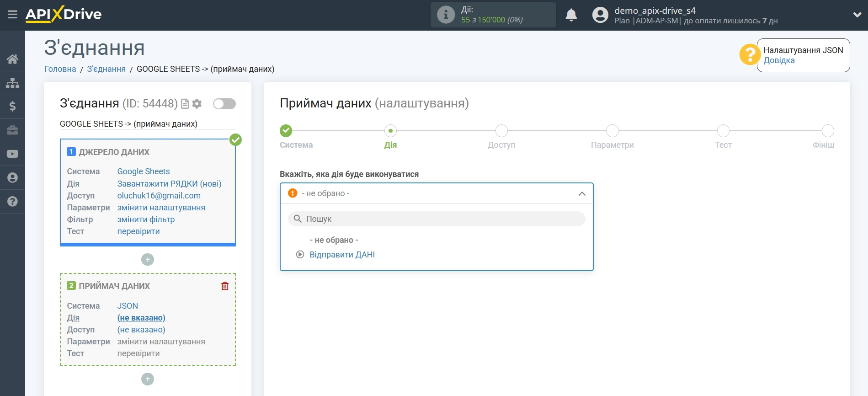This screenshot has width=868, height=396.
Task: Open the notifications bell
Action: 571,15
